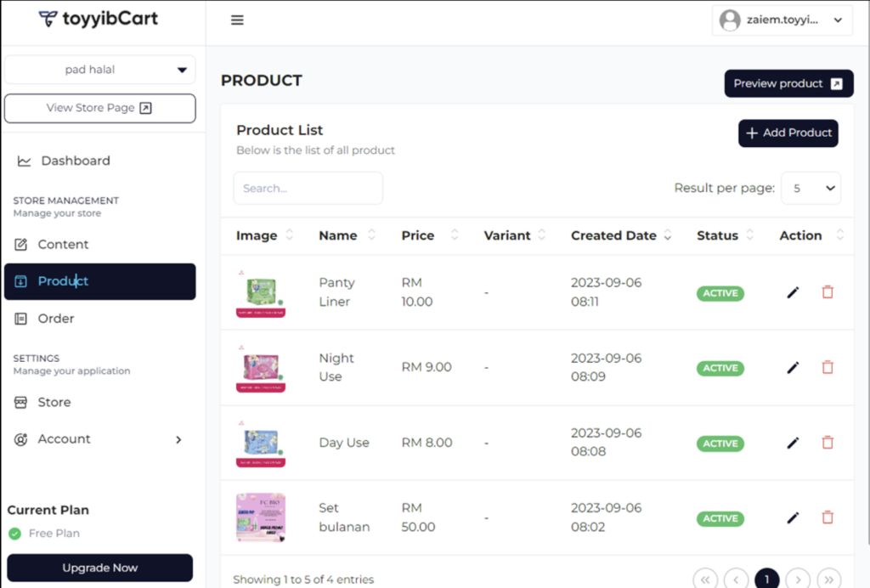
Task: Expand the user account dropdown
Action: [782, 20]
